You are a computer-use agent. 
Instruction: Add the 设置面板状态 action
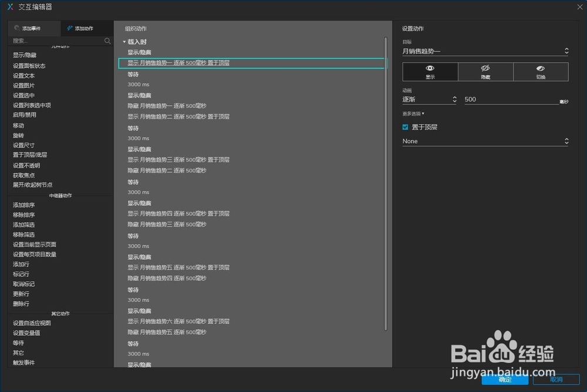pos(29,66)
